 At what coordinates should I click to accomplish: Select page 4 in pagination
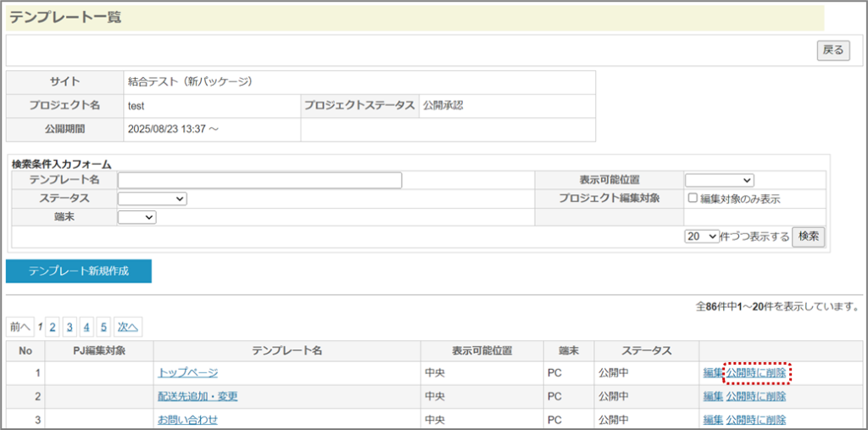[86, 327]
